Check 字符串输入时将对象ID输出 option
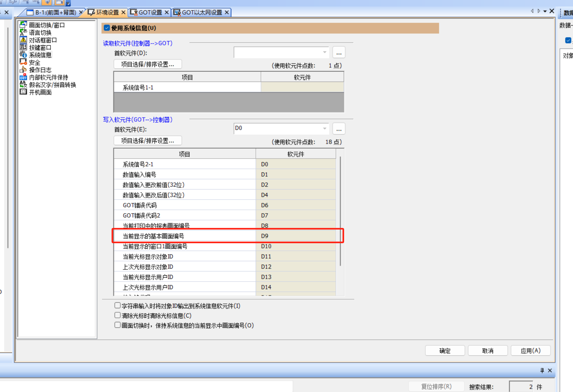 tap(117, 306)
